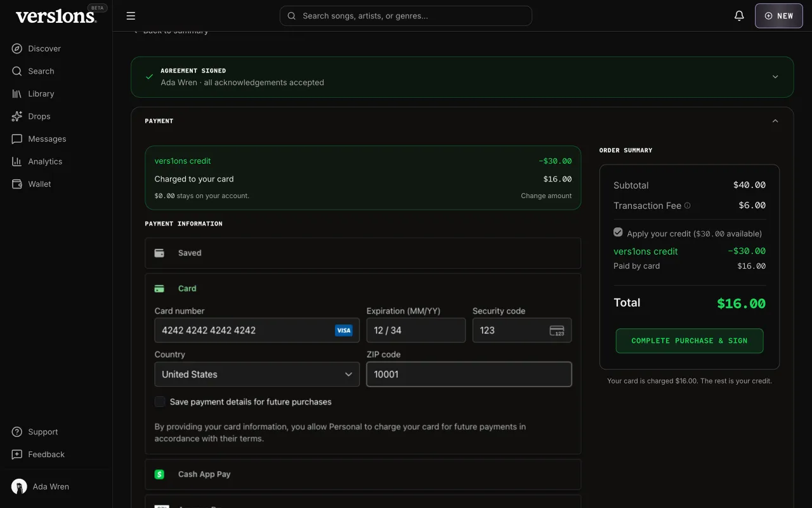The width and height of the screenshot is (812, 508).
Task: Click the Support question mark icon
Action: point(17,432)
